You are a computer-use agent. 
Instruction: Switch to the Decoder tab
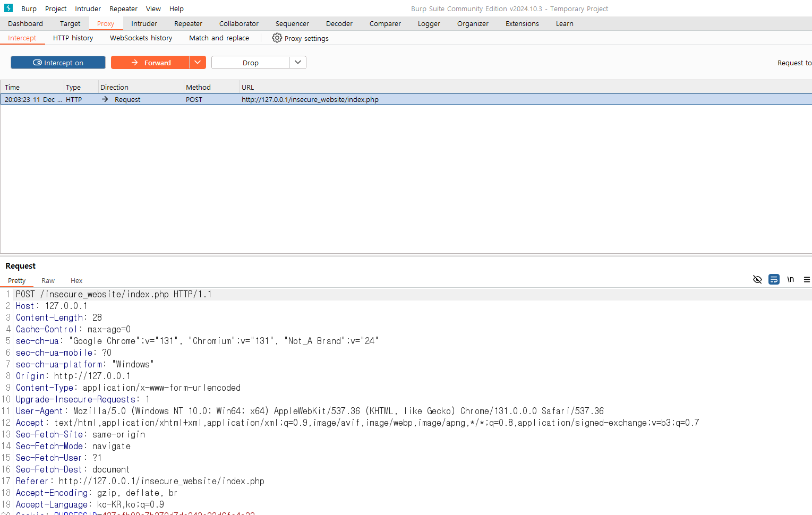[339, 23]
